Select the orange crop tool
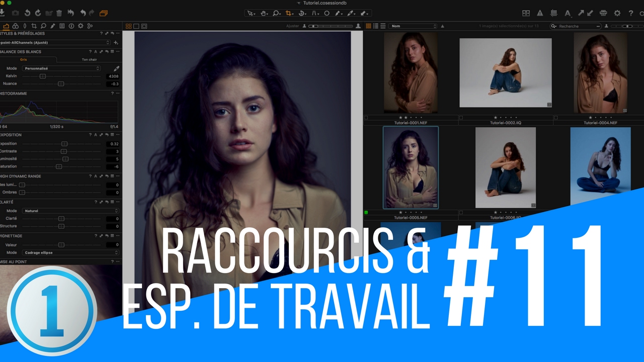The width and height of the screenshot is (644, 362). [x=289, y=13]
